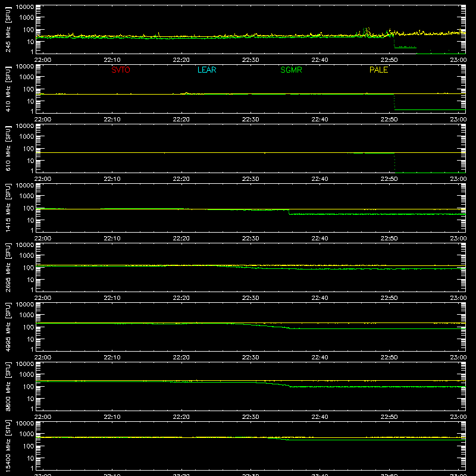Click 22:40 time label under 610 MHz plot
Image resolution: width=476 pixels, height=476 pixels.
click(x=320, y=179)
